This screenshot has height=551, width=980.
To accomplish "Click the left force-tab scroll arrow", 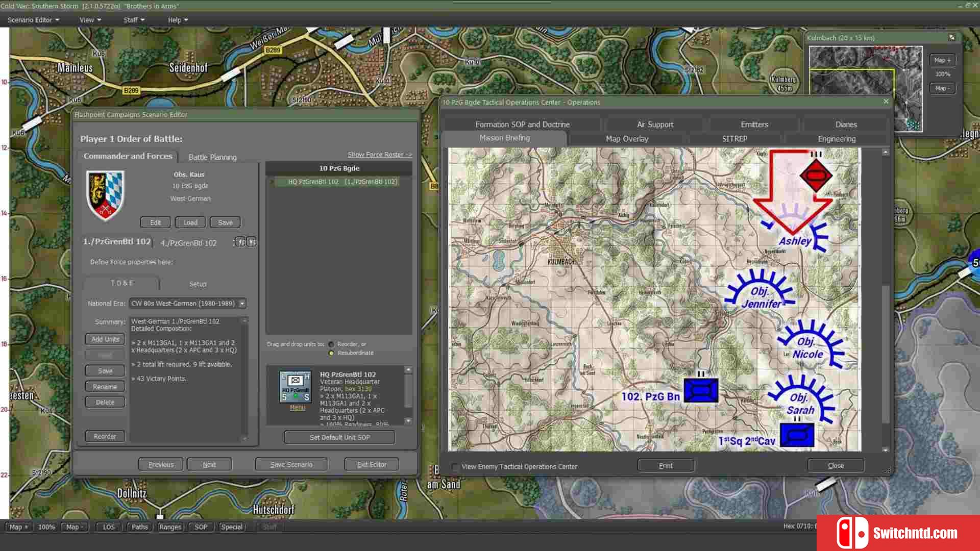I will pos(240,242).
